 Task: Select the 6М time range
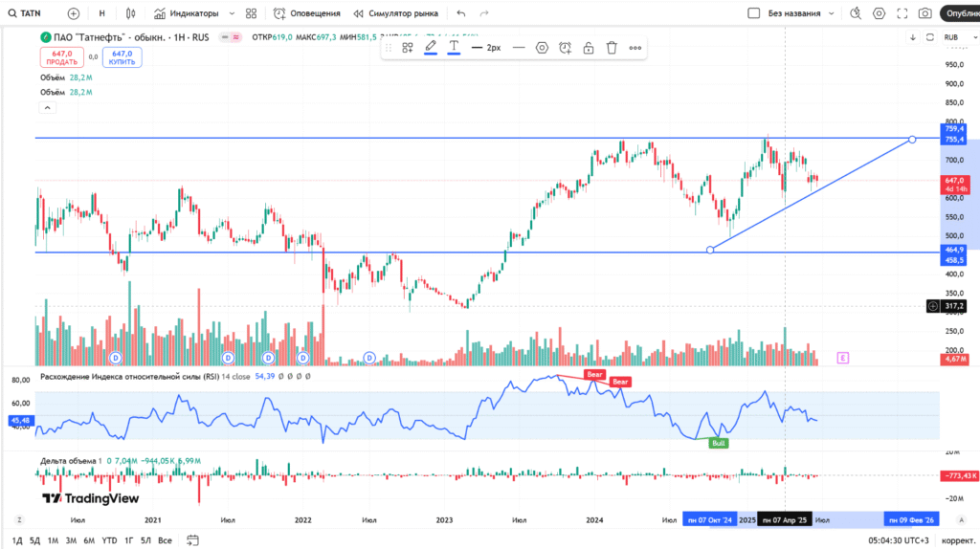(89, 540)
